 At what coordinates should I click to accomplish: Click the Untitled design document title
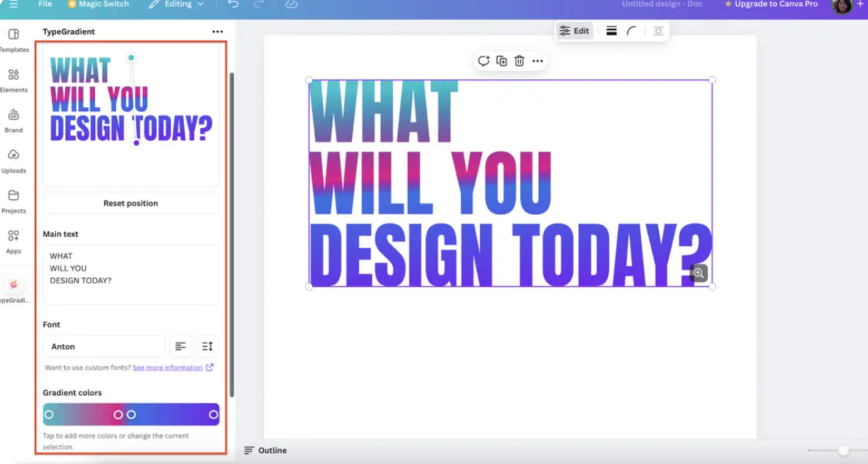click(x=662, y=4)
